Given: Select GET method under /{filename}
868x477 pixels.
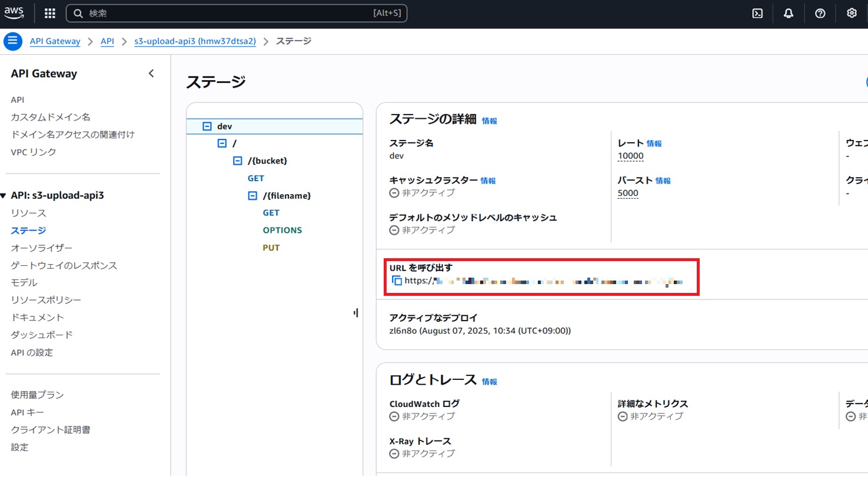Looking at the screenshot, I should 271,213.
